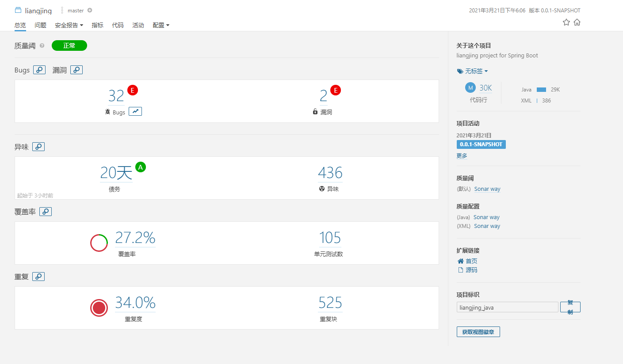623x364 pixels.
Task: Click the master branch label
Action: tap(76, 11)
